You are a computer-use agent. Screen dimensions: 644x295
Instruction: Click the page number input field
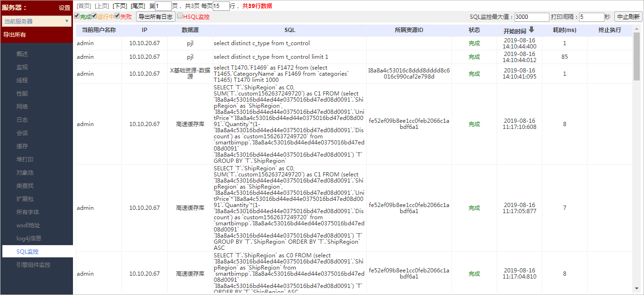163,6
